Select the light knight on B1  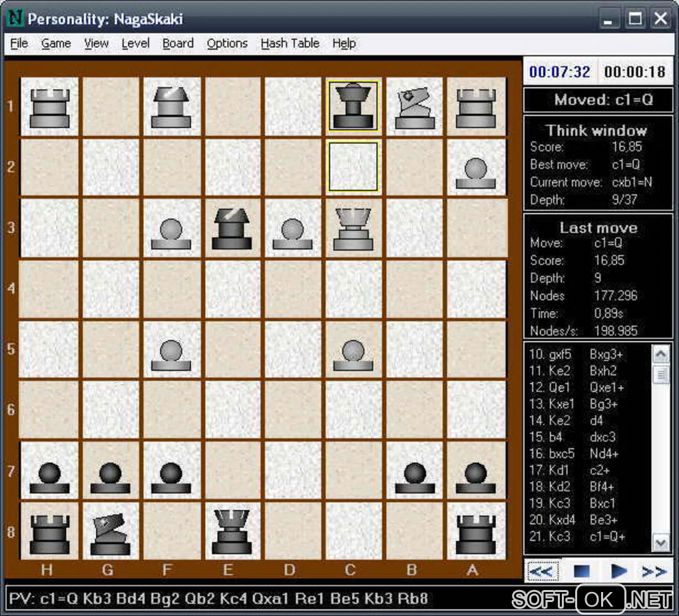coord(415,107)
